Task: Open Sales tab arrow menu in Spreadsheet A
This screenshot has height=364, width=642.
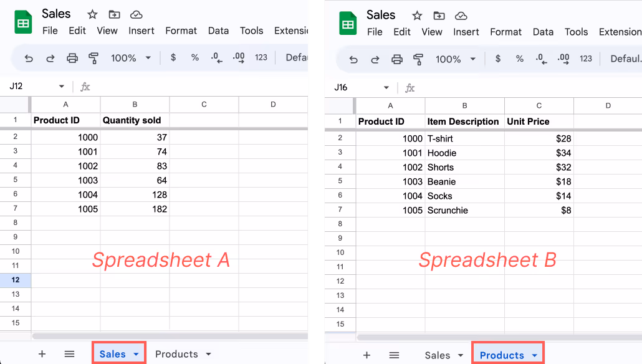Action: [x=136, y=354]
